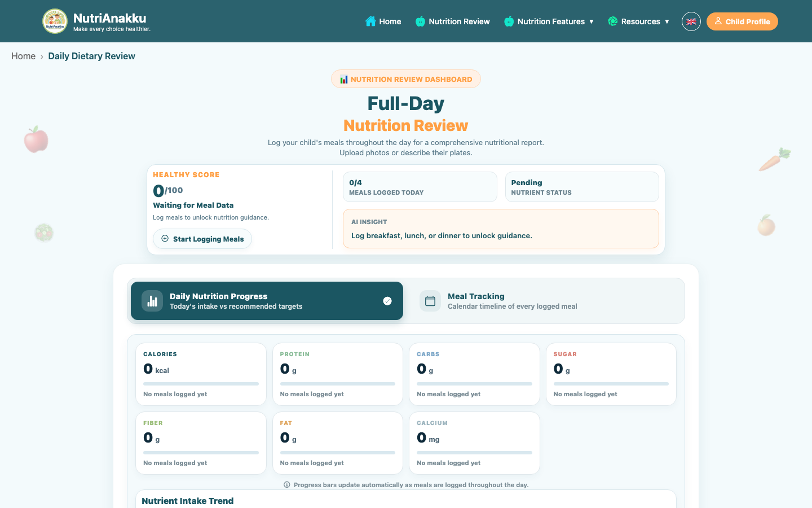Click Start Logging Meals button
This screenshot has height=508, width=812.
pyautogui.click(x=202, y=239)
